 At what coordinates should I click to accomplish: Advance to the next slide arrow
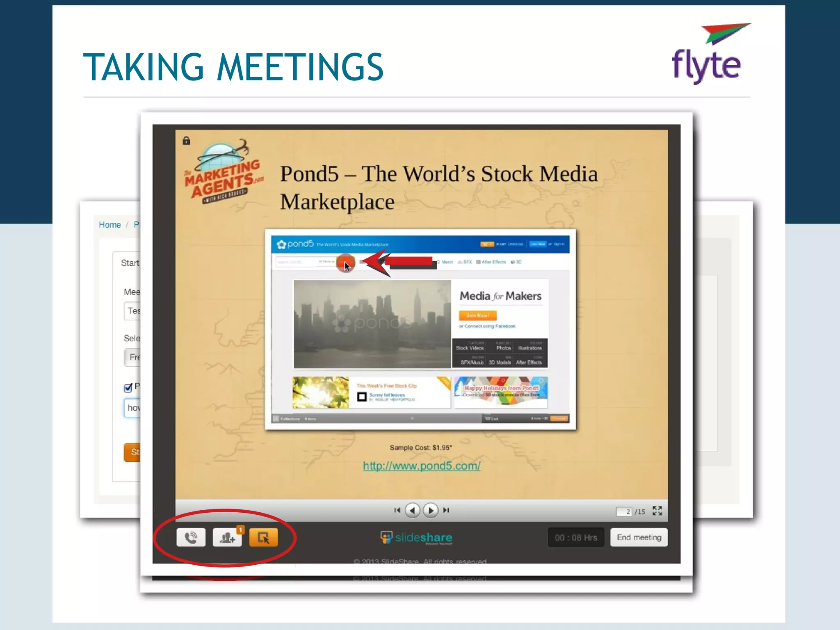[x=430, y=510]
